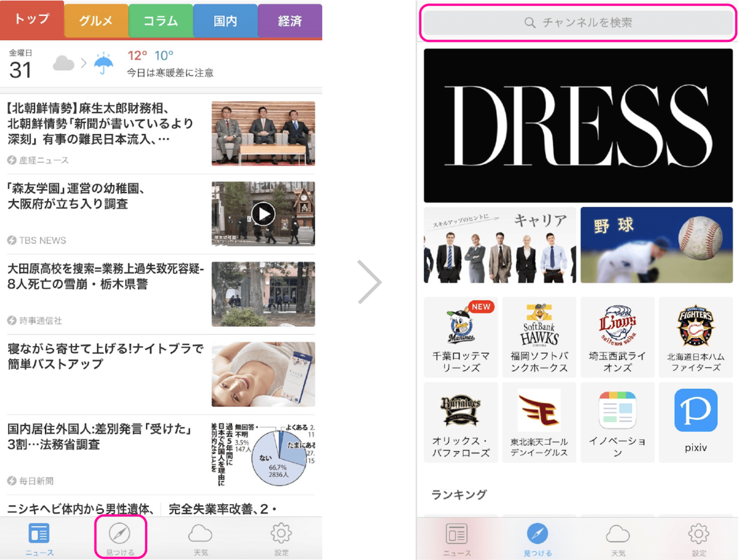Open the 森友学園 運営の幼稚園 headline
The width and height of the screenshot is (739, 560).
click(x=77, y=196)
